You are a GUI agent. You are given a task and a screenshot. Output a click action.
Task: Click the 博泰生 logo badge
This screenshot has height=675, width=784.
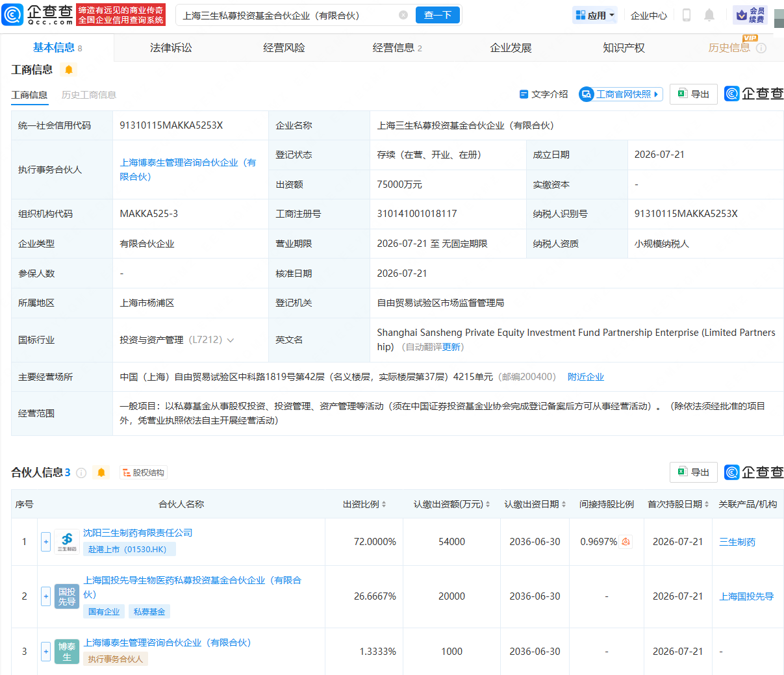[67, 652]
